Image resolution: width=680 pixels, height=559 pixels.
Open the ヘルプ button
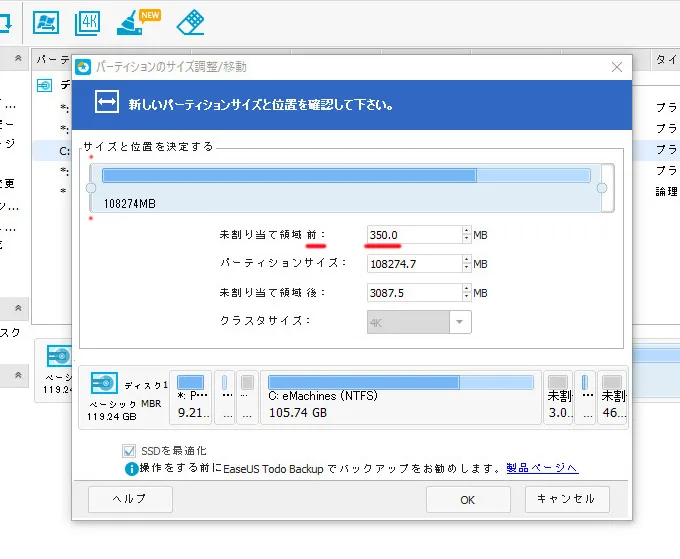(130, 498)
